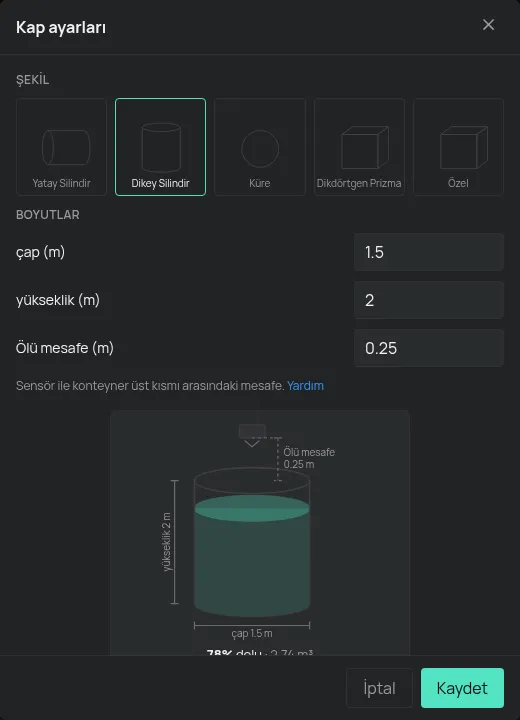The width and height of the screenshot is (520, 720).
Task: Click the sensor icon above the tank
Action: click(x=252, y=435)
